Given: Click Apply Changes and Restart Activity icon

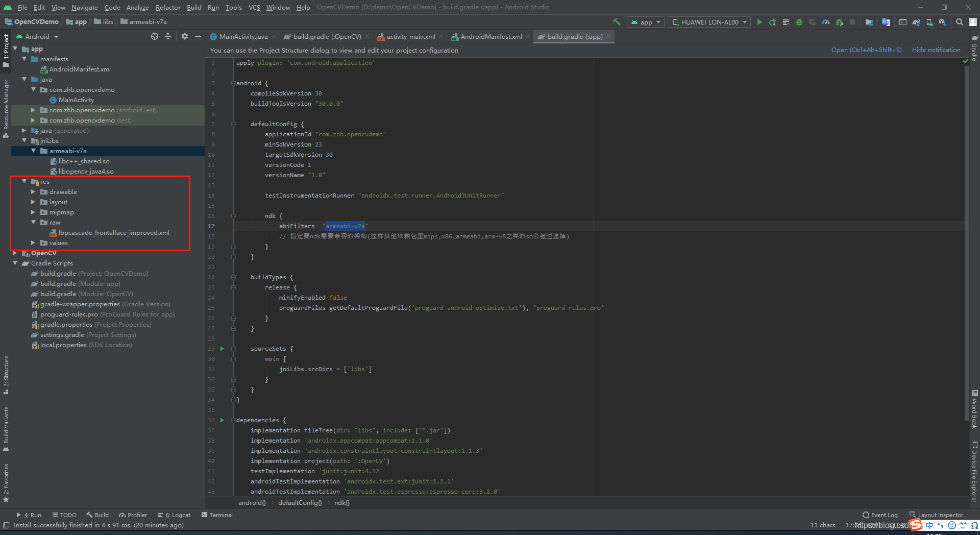Looking at the screenshot, I should 773,22.
